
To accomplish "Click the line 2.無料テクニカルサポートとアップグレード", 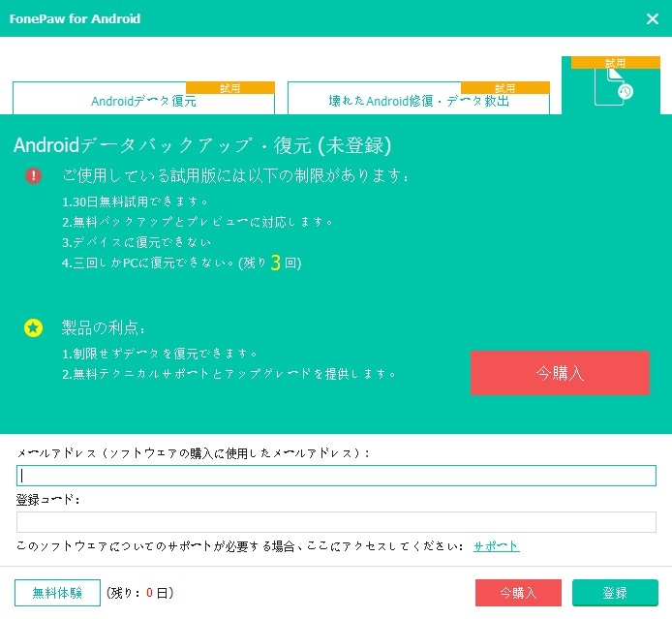I will point(229,374).
